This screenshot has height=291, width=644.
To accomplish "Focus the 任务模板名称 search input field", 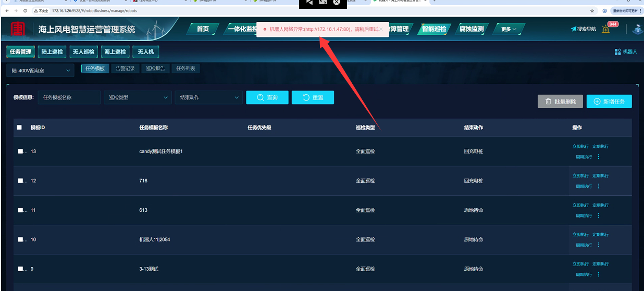I will [x=69, y=97].
